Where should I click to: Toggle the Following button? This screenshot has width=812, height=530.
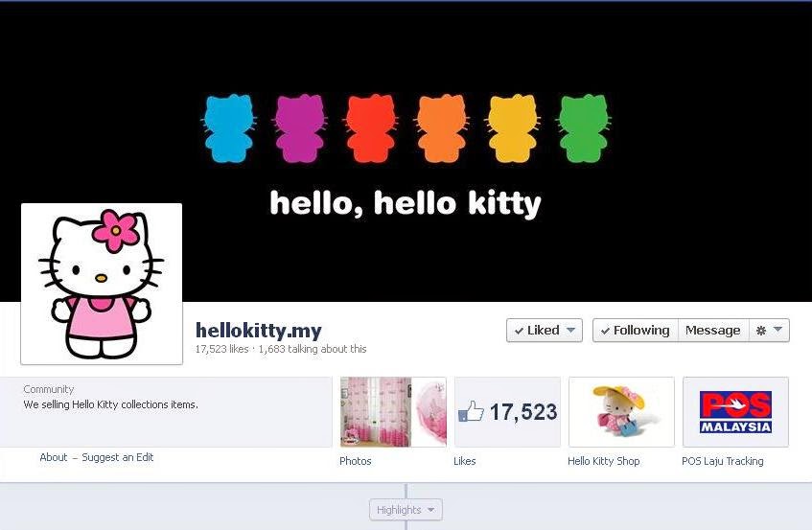coord(636,331)
